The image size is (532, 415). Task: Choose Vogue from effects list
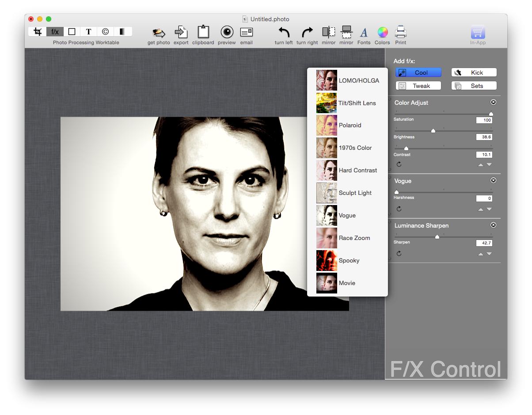pos(348,215)
